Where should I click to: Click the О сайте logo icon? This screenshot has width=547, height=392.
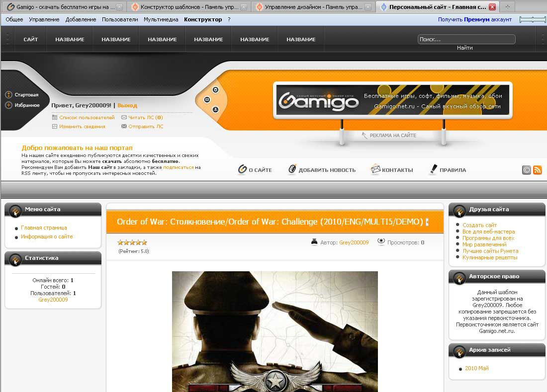[x=243, y=169]
